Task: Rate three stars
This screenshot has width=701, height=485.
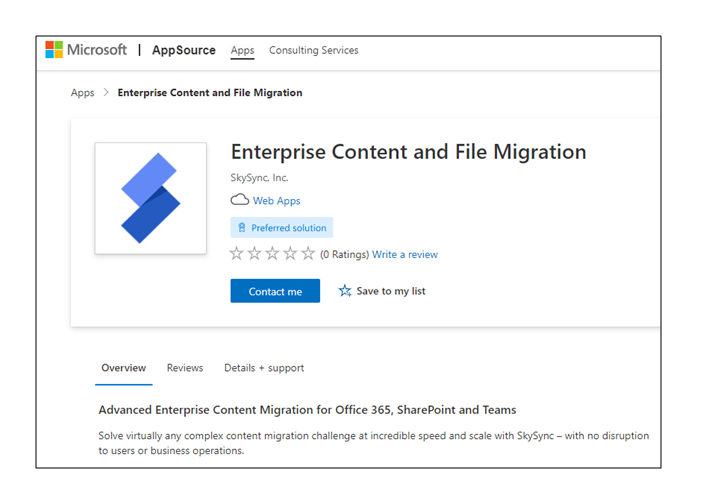Action: point(272,253)
